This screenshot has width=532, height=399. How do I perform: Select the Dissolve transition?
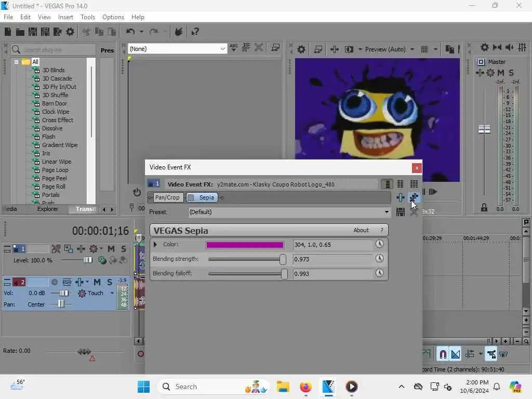(x=52, y=128)
